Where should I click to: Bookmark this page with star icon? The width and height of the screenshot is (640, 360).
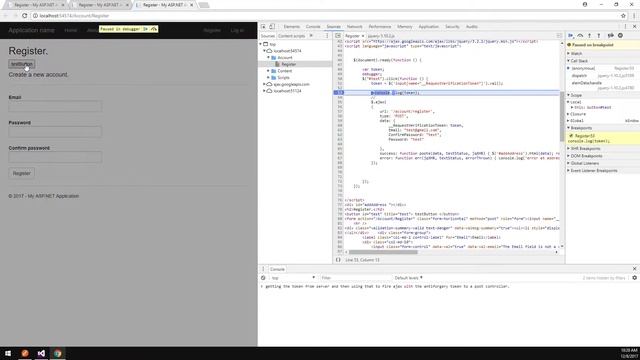click(623, 16)
